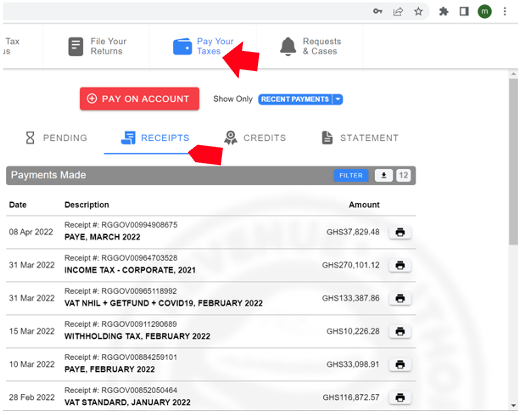Select the date 28 Feb 2022
The image size is (522, 415).
point(32,397)
